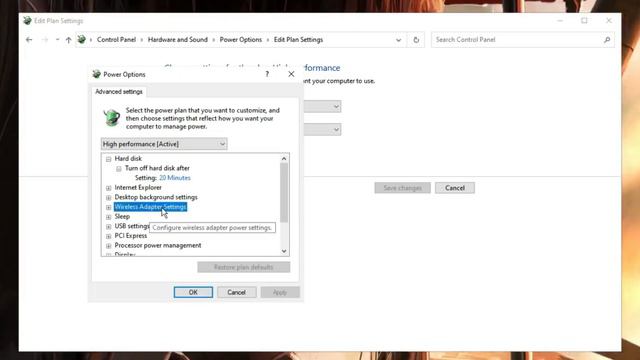The height and width of the screenshot is (360, 640).
Task: Click Cancel in Edit Plan Settings window
Action: pyautogui.click(x=455, y=188)
